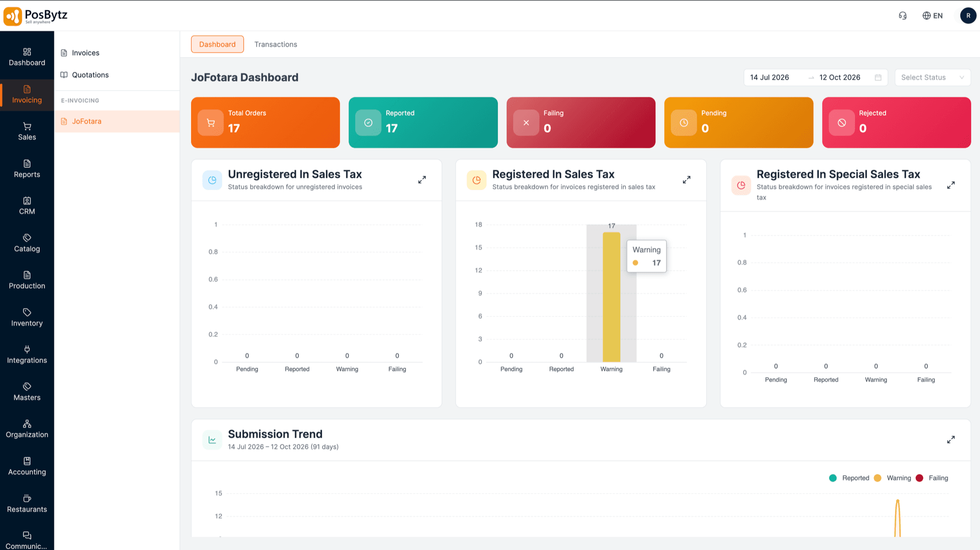Screen dimensions: 980x550
Task: Open CRM module in sidebar
Action: click(27, 206)
